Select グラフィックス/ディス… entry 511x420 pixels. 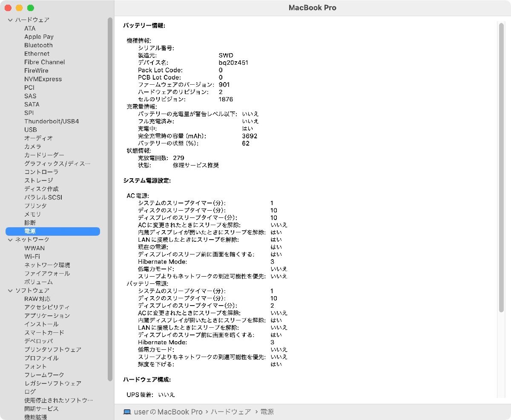pos(57,163)
